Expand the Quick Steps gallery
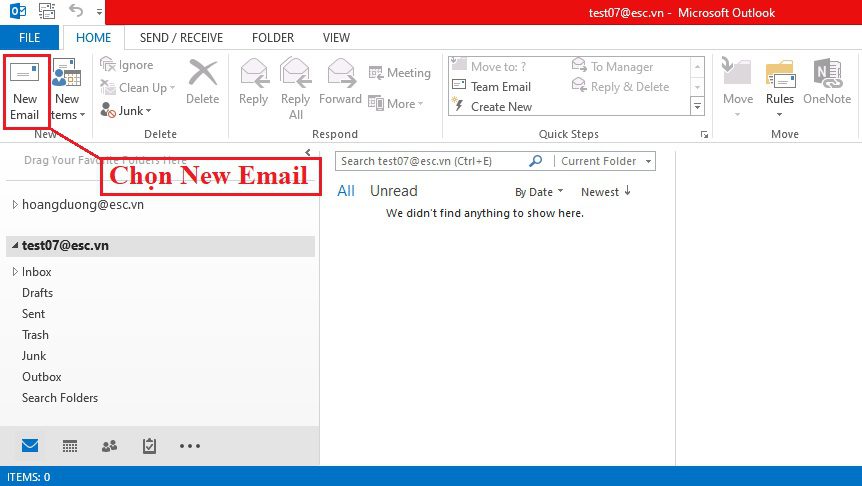 pyautogui.click(x=697, y=106)
